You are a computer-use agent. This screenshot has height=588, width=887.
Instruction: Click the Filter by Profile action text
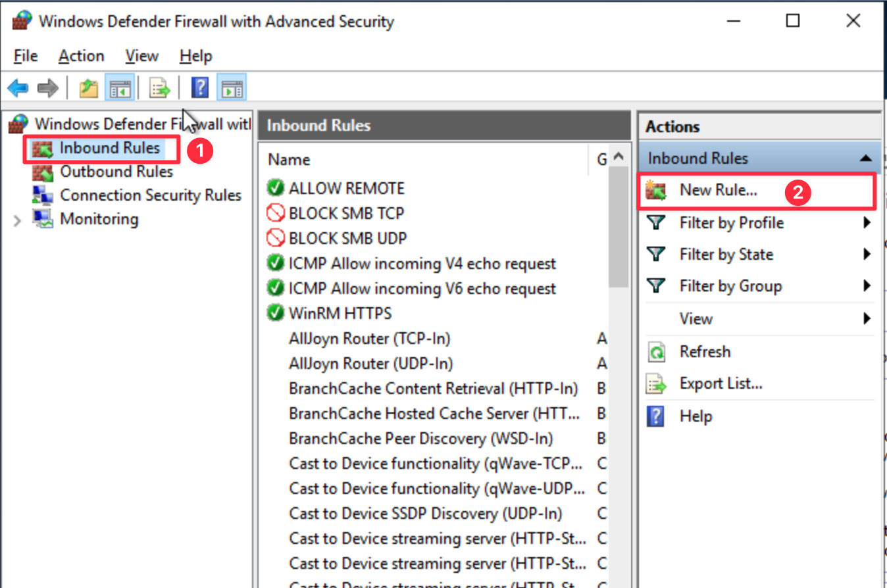732,223
